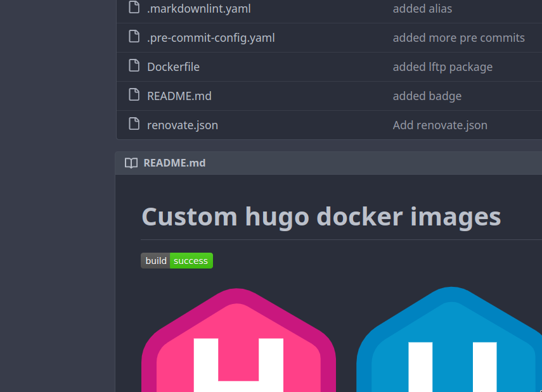The height and width of the screenshot is (392, 542).
Task: Click the file icon next to Dockerfile
Action: pyautogui.click(x=134, y=66)
